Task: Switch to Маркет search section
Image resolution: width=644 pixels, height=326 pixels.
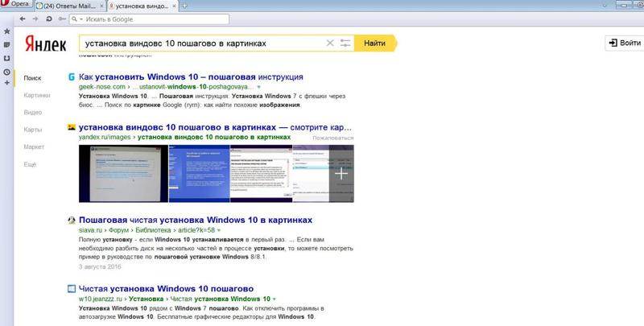Action: click(x=34, y=147)
